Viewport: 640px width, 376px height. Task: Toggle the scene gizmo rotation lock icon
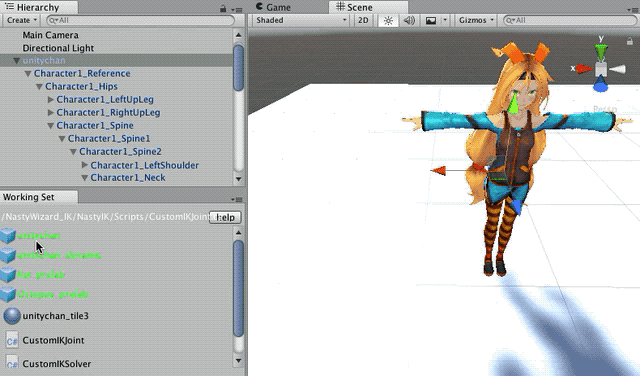click(x=629, y=41)
